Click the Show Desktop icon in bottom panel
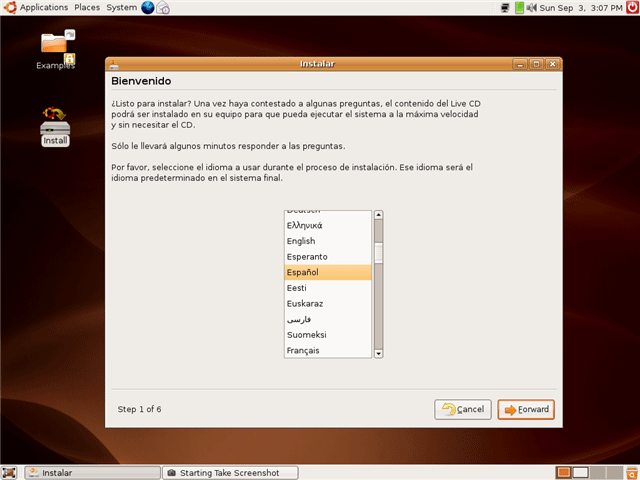This screenshot has width=640, height=480. [9, 472]
